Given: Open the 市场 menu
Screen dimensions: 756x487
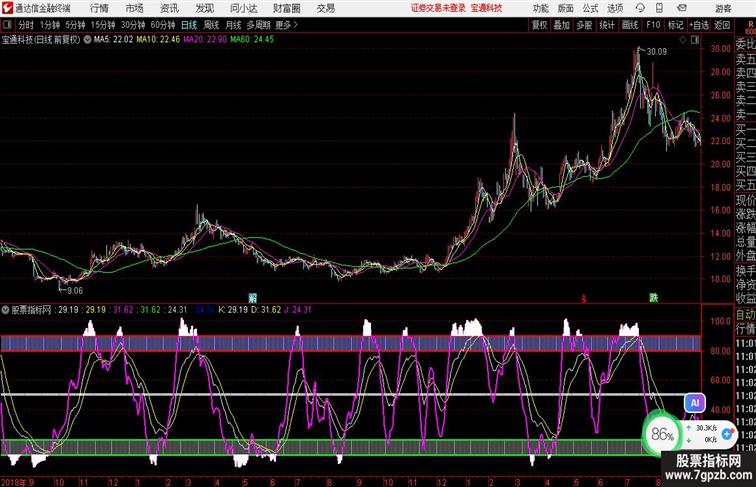Looking at the screenshot, I should pos(135,8).
